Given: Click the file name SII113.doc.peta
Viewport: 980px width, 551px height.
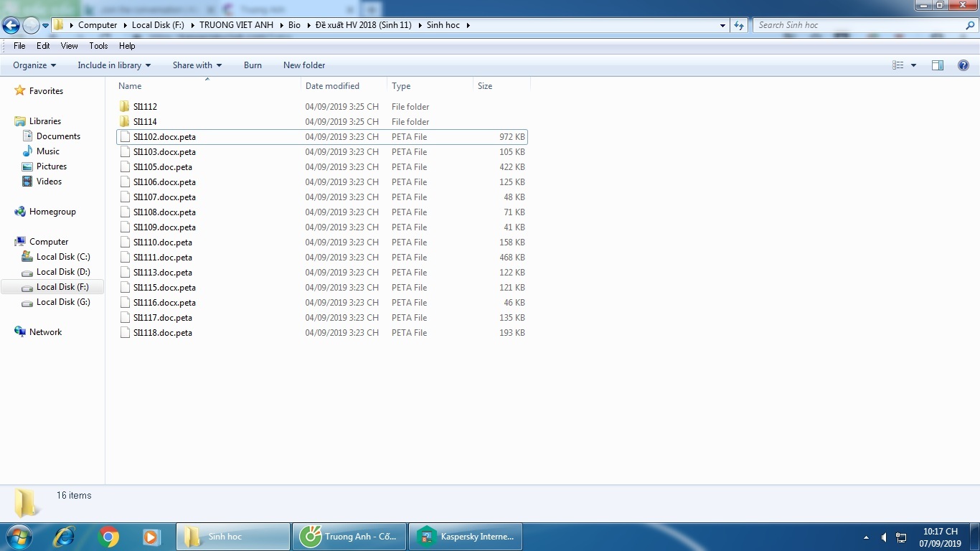Looking at the screenshot, I should 163,273.
